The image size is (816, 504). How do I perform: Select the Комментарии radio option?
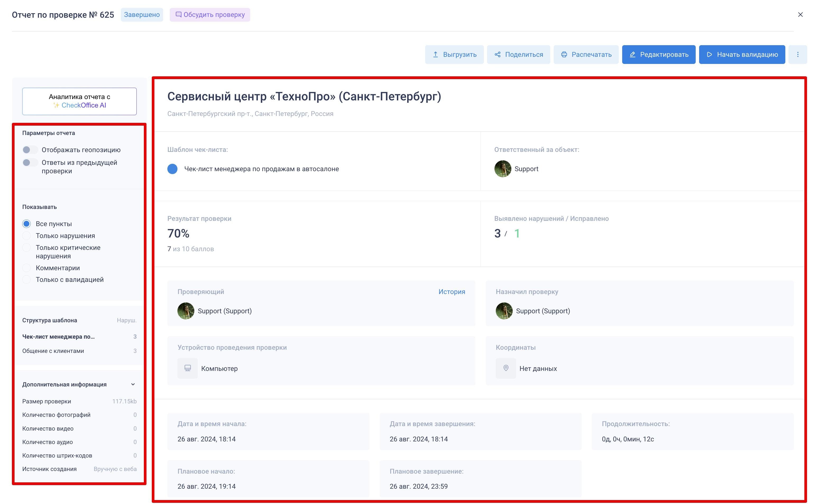[26, 268]
